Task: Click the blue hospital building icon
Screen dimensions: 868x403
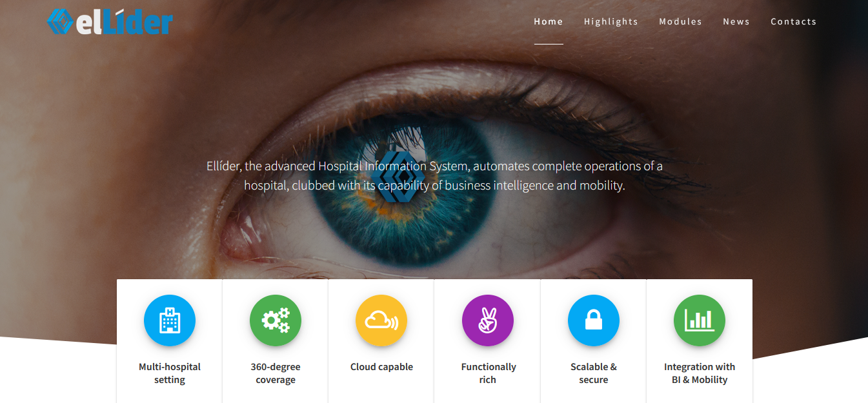Action: click(x=170, y=320)
